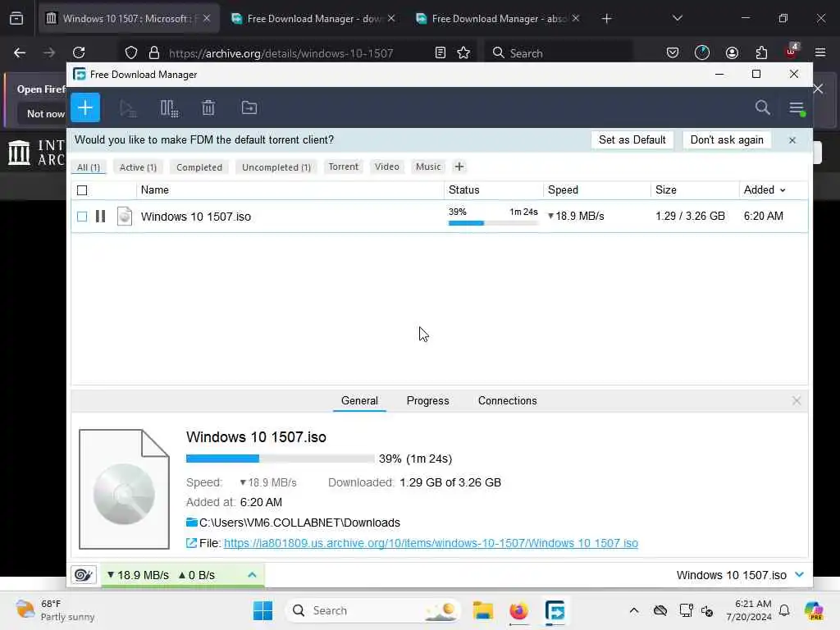Toggle snail mode icon in status bar
The width and height of the screenshot is (840, 630).
(x=84, y=575)
